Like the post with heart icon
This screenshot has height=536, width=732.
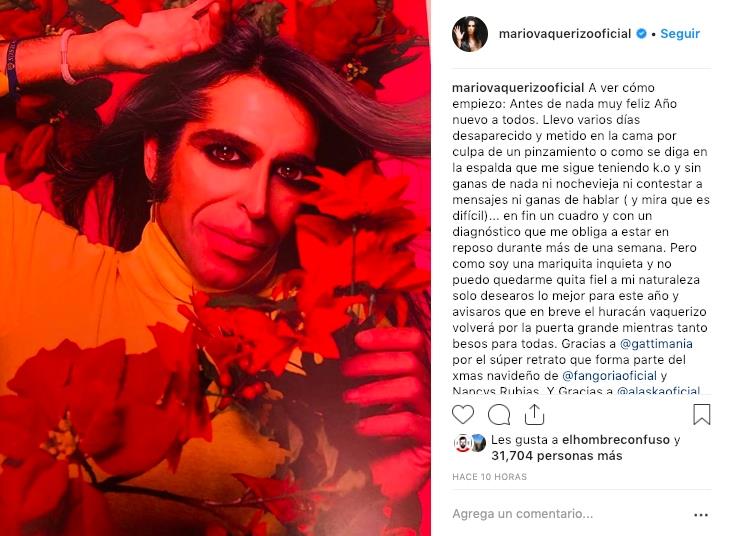pyautogui.click(x=463, y=414)
